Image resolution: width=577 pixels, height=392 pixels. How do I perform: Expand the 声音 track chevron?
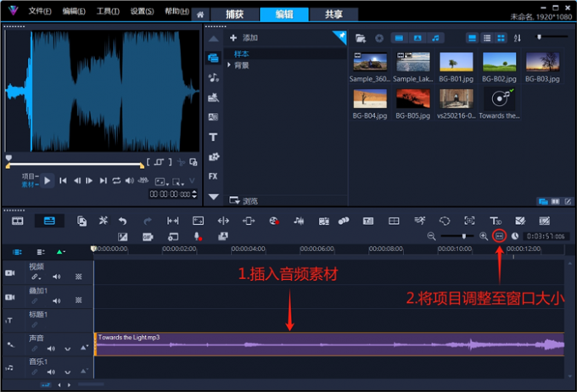68,349
